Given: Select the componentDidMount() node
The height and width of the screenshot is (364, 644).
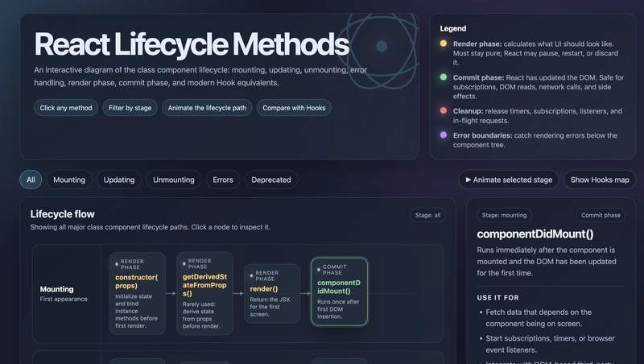Looking at the screenshot, I should coord(339,292).
